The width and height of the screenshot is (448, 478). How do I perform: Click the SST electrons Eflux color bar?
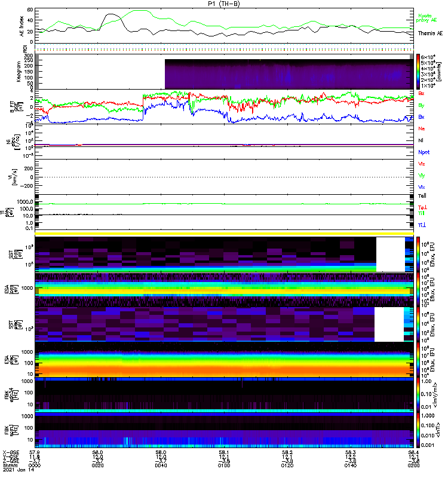[x=418, y=324]
